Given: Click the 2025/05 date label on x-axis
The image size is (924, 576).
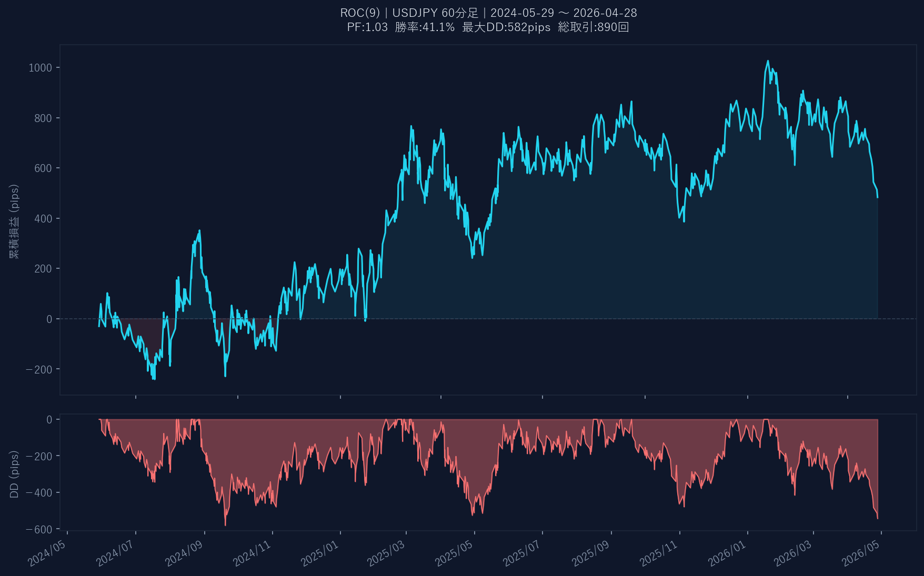Looking at the screenshot, I should coord(454,553).
